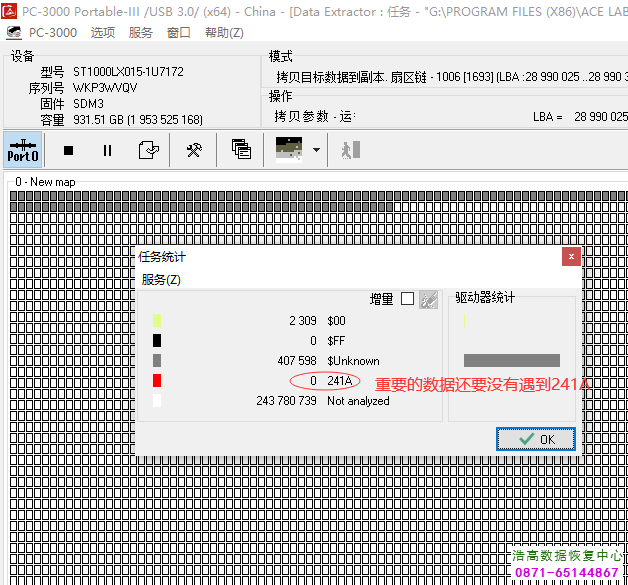Open the hammer and wrench tools icon
The image size is (628, 585).
193,150
